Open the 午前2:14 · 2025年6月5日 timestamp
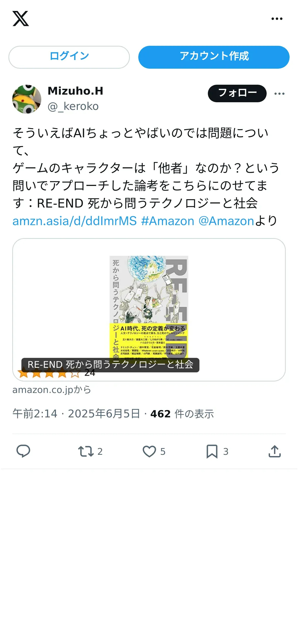 click(76, 414)
